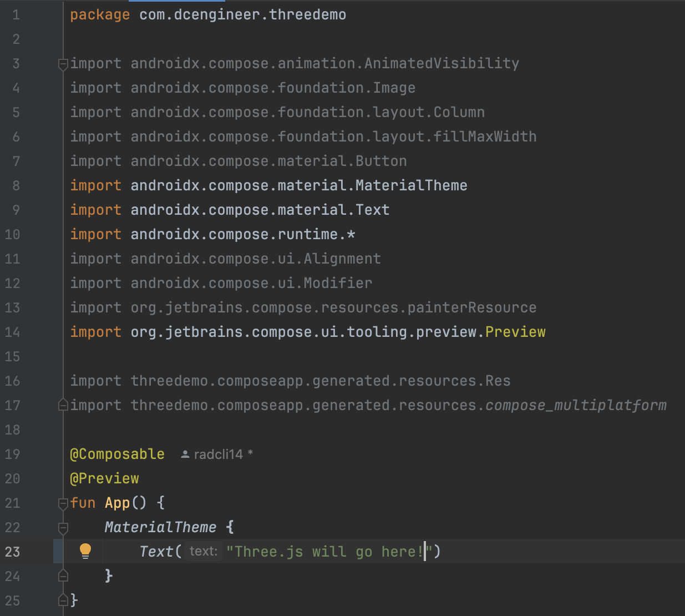Collapse the App function on line 21
Screen dimensions: 685x616
pos(63,503)
